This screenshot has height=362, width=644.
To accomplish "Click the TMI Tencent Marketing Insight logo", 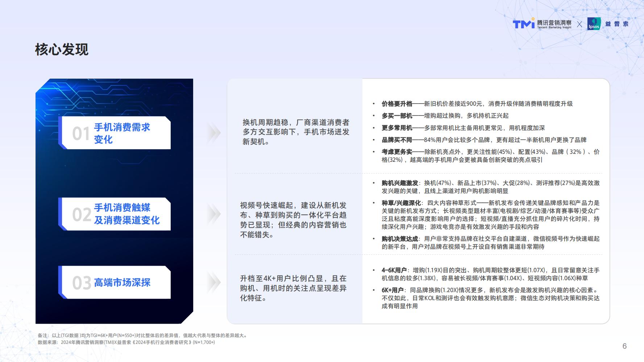I will tap(542, 24).
